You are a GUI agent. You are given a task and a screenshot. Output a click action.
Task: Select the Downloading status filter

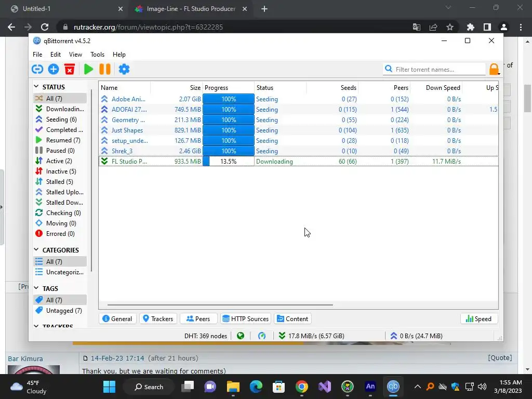coord(60,109)
